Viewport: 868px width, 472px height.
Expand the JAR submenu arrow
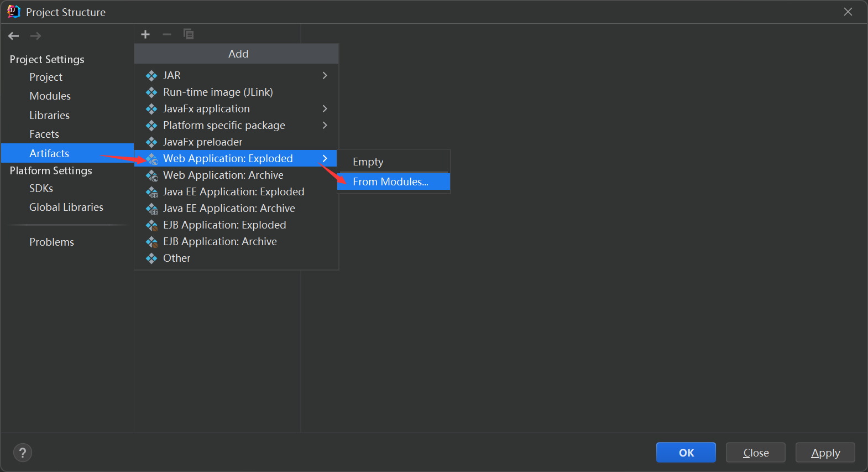[325, 75]
